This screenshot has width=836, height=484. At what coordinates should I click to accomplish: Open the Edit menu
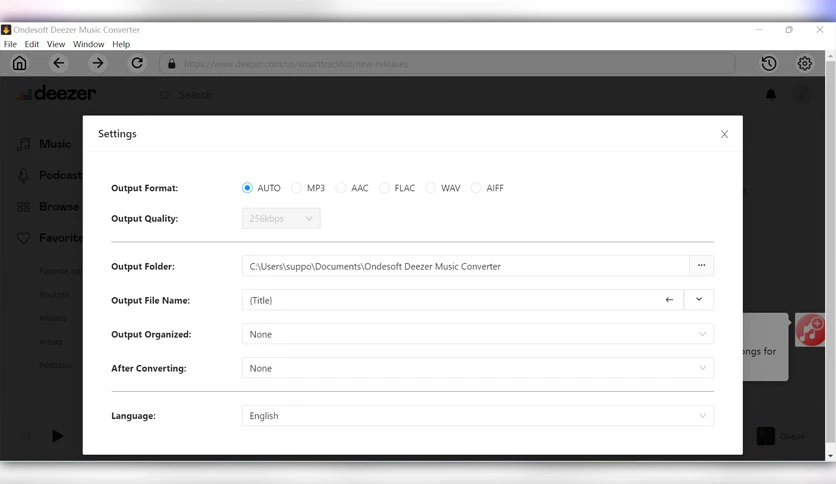click(x=31, y=44)
